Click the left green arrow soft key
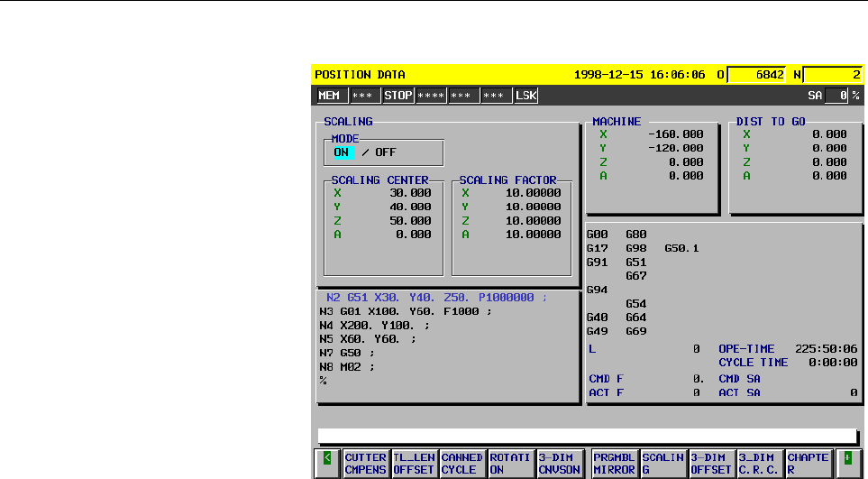 [326, 463]
